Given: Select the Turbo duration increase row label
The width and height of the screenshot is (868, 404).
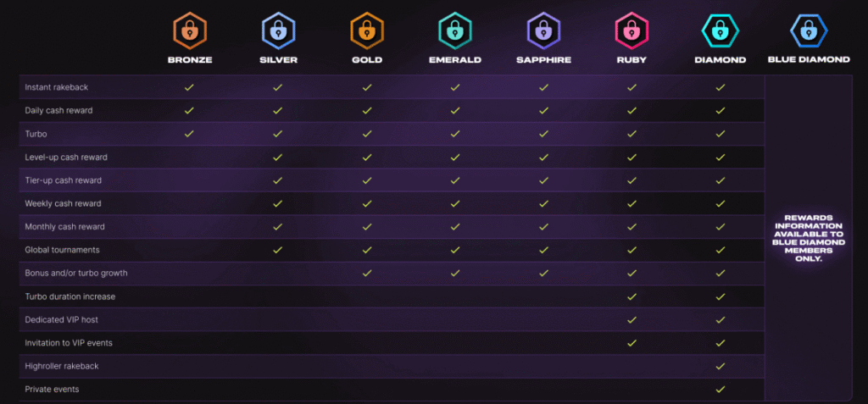Looking at the screenshot, I should click(70, 296).
